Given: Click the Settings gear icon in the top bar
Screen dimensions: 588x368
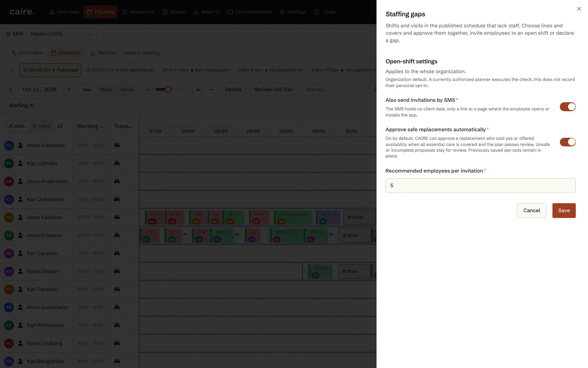Looking at the screenshot, I should 282,12.
